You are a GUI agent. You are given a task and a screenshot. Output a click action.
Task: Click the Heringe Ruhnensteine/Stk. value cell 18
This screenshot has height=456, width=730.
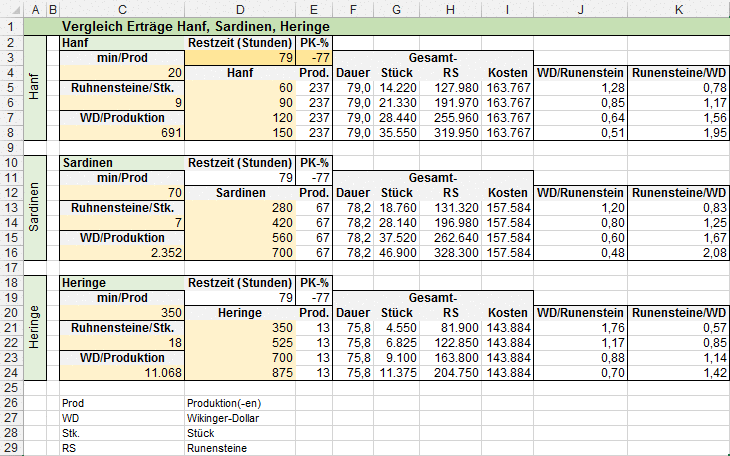(122, 342)
